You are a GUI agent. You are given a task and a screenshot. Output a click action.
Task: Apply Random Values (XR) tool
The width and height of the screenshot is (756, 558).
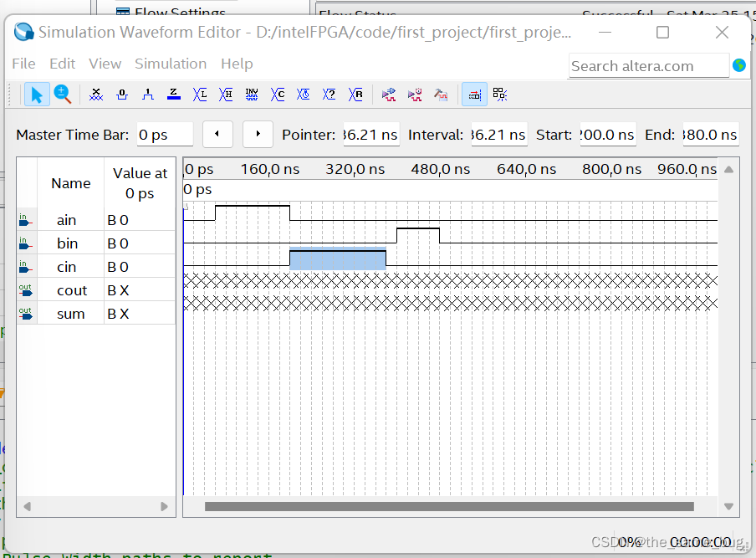[355, 95]
